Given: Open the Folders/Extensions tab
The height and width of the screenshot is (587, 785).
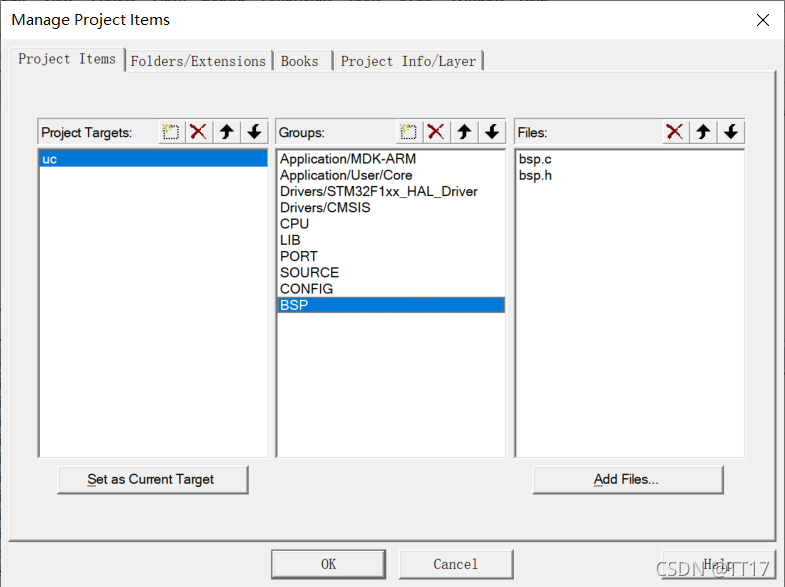Looking at the screenshot, I should point(198,61).
